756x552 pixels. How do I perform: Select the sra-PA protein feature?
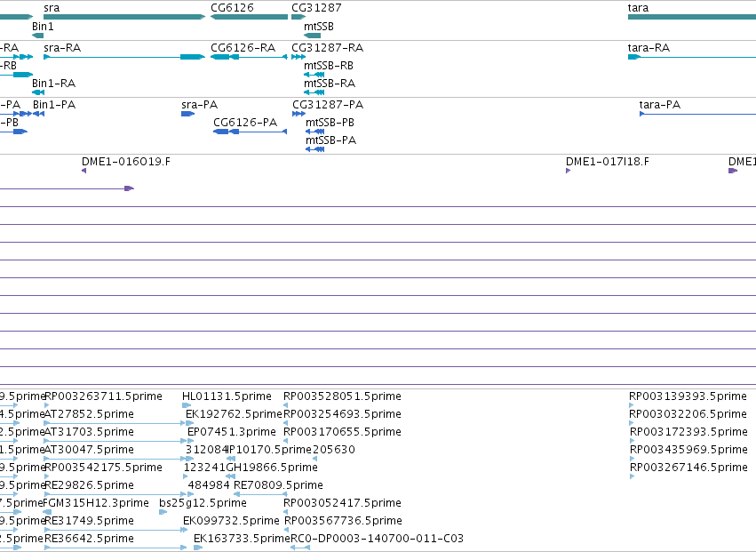coord(188,114)
